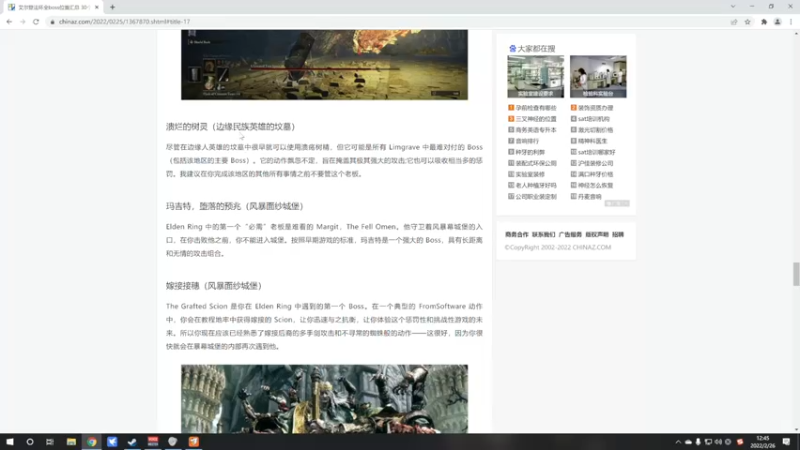Open the '实验室装修' search link
The height and width of the screenshot is (450, 800).
(x=530, y=174)
